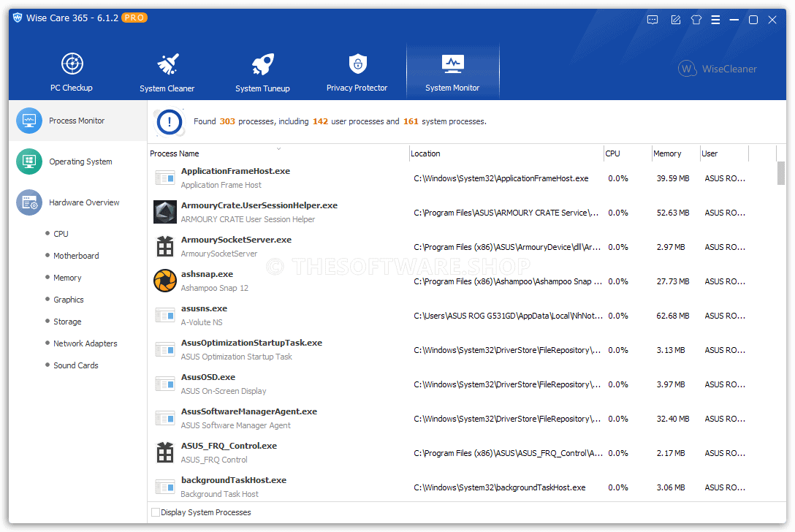
Task: Open Motherboard hardware details
Action: (76, 256)
